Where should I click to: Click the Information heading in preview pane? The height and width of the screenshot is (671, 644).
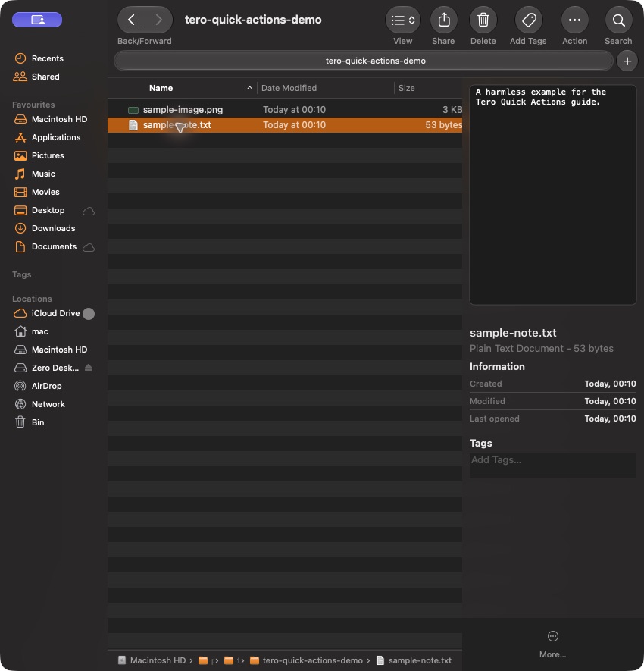click(x=497, y=367)
